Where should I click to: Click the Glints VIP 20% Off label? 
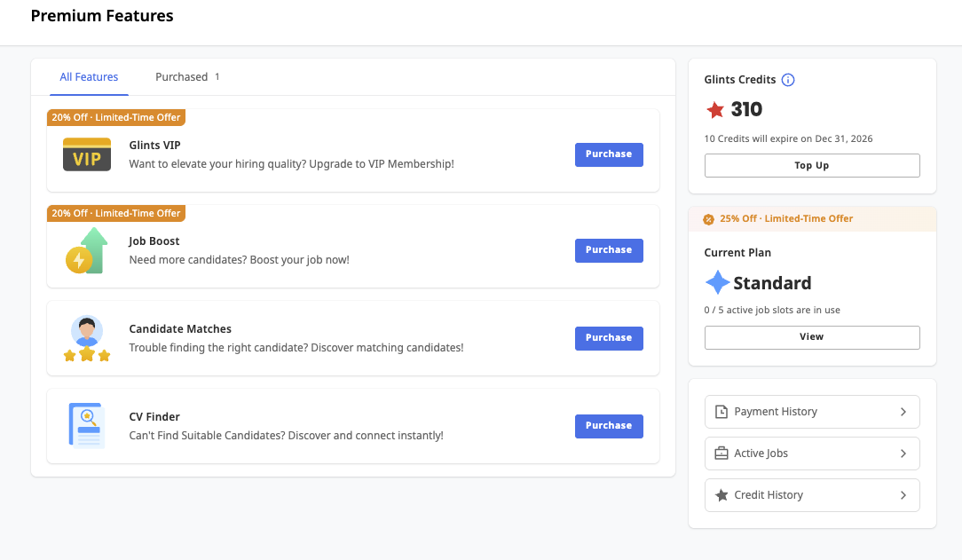click(116, 117)
